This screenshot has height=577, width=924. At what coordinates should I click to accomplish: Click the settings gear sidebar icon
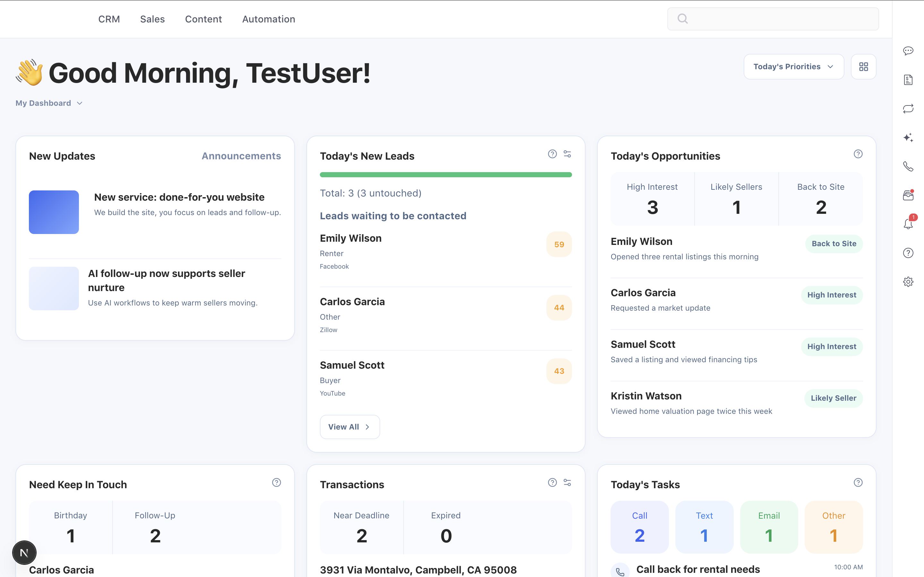(908, 282)
